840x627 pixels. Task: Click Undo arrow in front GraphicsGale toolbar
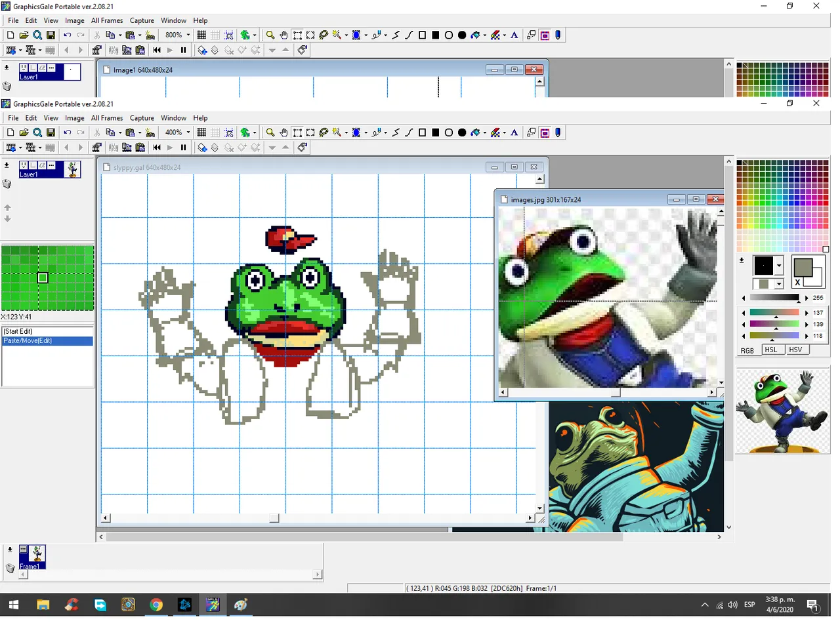click(x=67, y=132)
